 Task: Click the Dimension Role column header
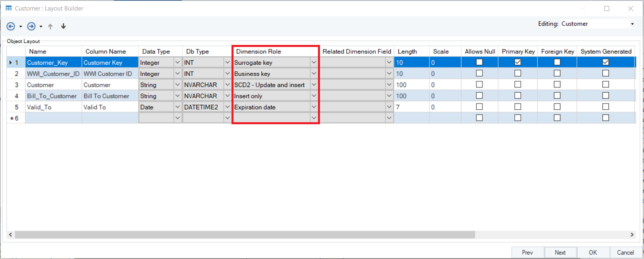point(276,51)
